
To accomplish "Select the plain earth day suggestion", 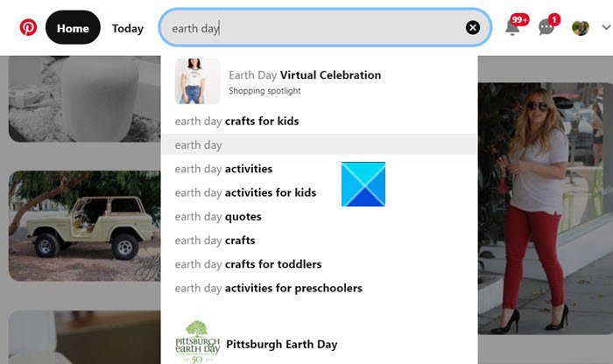I will tap(199, 145).
